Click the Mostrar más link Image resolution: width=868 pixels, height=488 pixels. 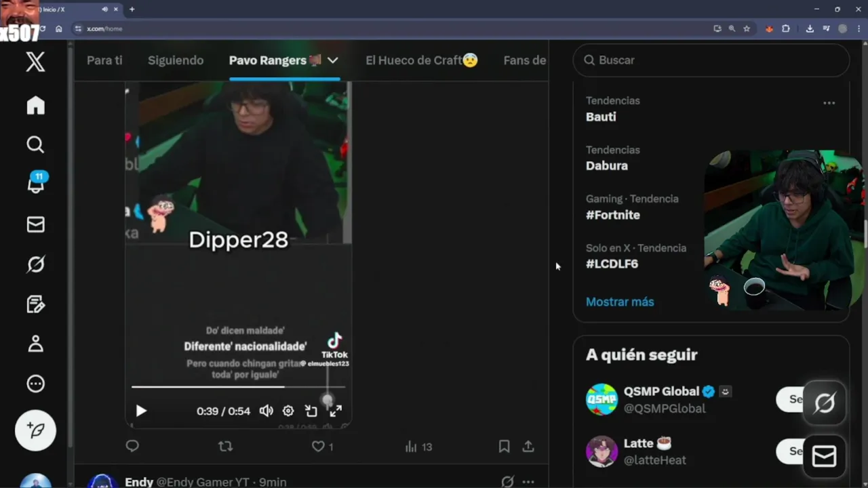620,302
